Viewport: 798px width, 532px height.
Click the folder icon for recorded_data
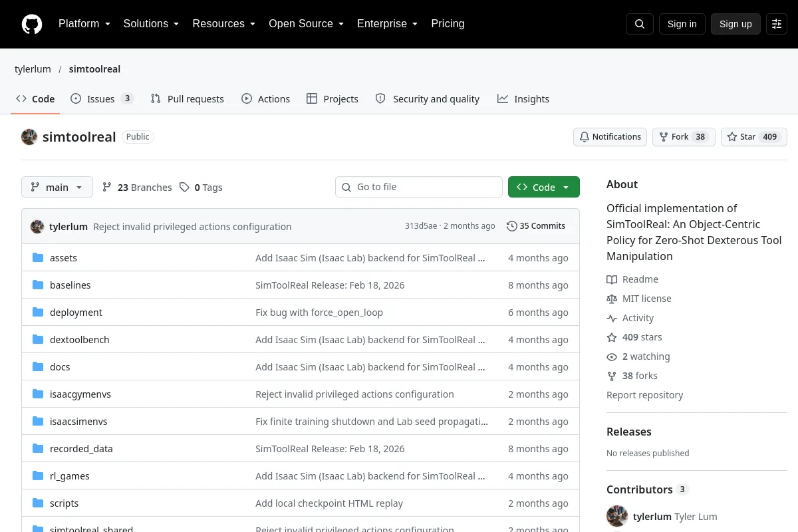(x=38, y=449)
